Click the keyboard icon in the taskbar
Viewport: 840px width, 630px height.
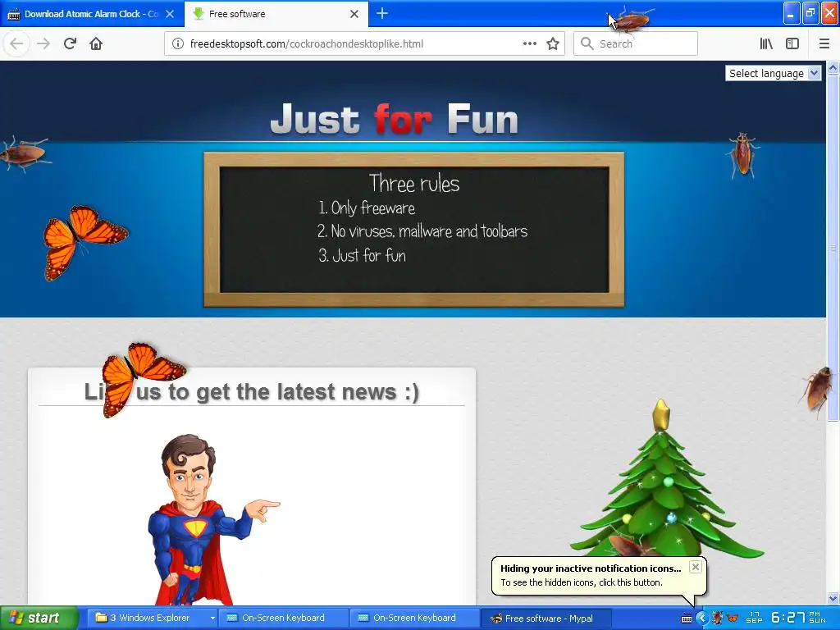pyautogui.click(x=687, y=619)
